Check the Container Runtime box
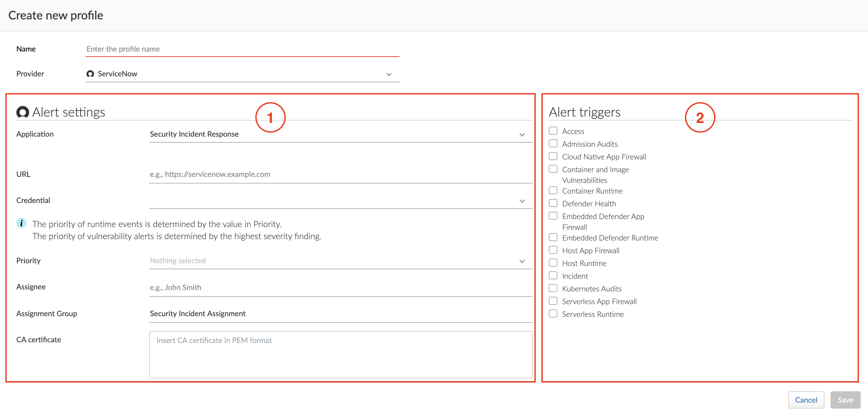This screenshot has height=416, width=868. 553,190
